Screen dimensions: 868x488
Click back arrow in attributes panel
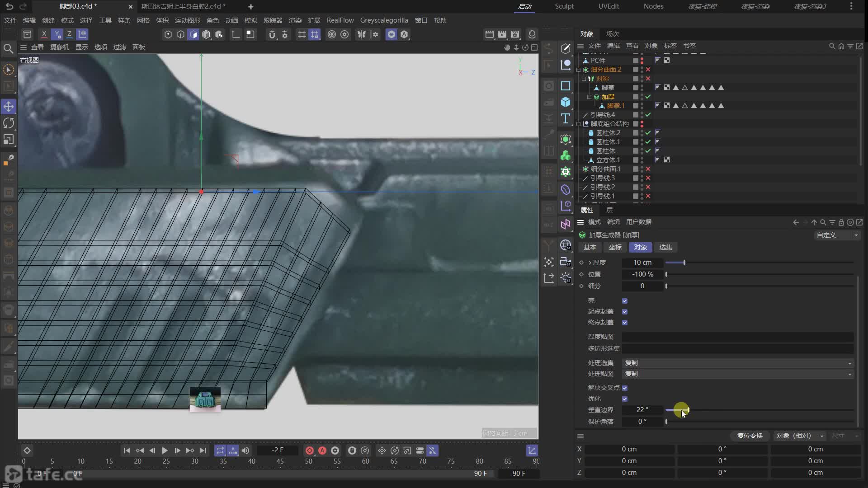point(796,222)
